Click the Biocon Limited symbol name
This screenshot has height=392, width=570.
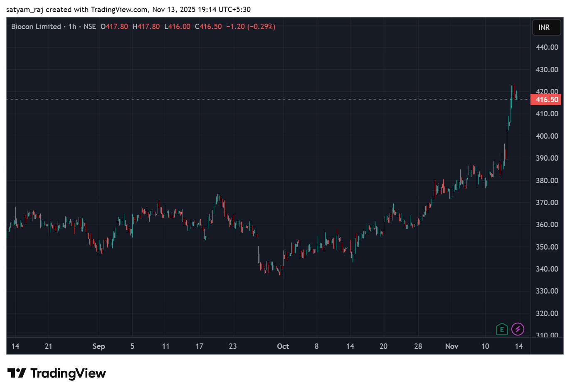tap(35, 26)
